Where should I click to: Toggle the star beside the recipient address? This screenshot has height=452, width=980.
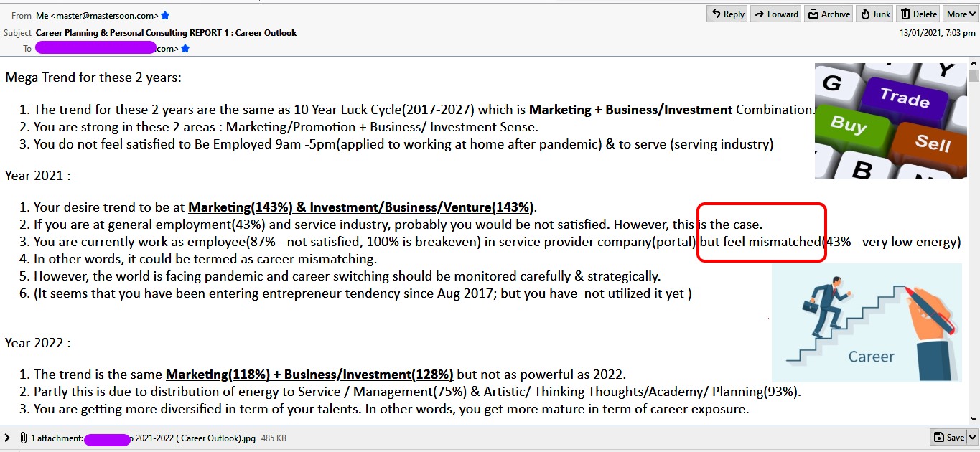pyautogui.click(x=185, y=49)
